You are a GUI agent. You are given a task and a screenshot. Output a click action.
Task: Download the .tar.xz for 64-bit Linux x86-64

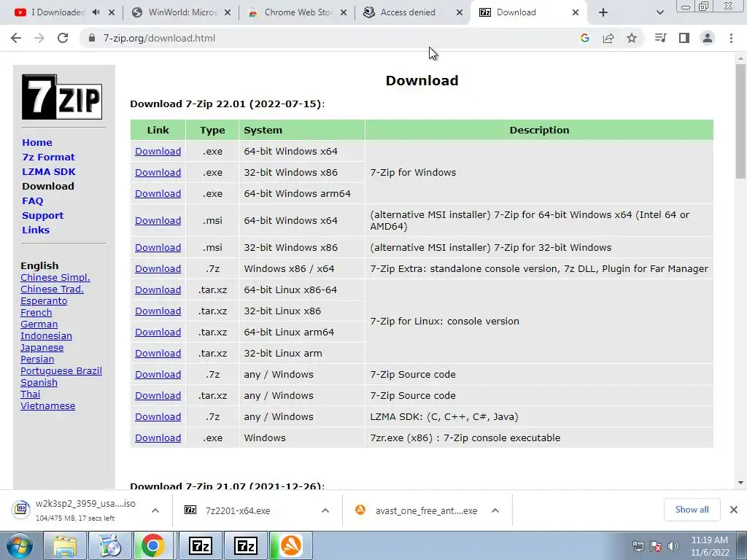[158, 290]
